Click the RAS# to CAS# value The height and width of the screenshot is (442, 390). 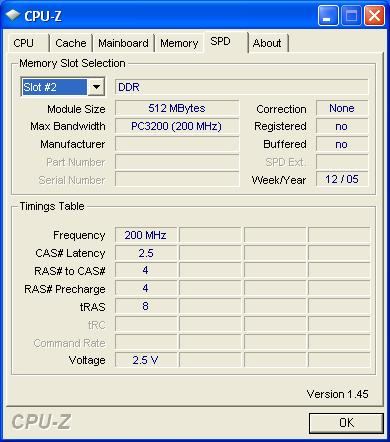click(146, 270)
